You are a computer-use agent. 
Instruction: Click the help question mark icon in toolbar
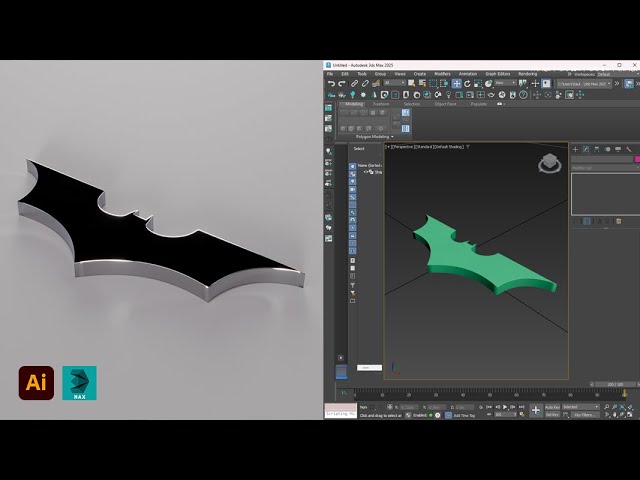[x=523, y=95]
